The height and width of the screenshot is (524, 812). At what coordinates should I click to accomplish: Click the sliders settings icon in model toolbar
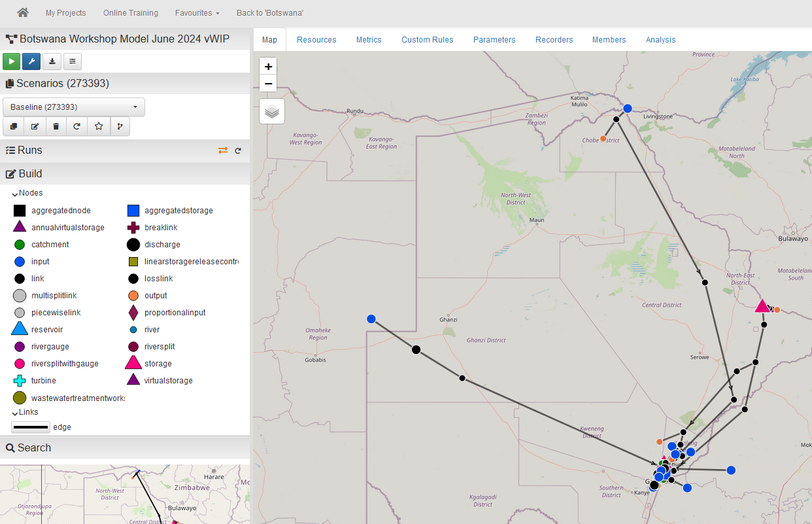coord(72,61)
